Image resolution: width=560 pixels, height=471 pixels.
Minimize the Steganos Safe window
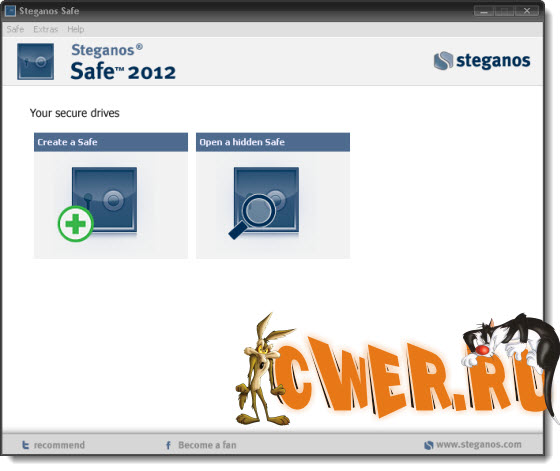[x=484, y=11]
